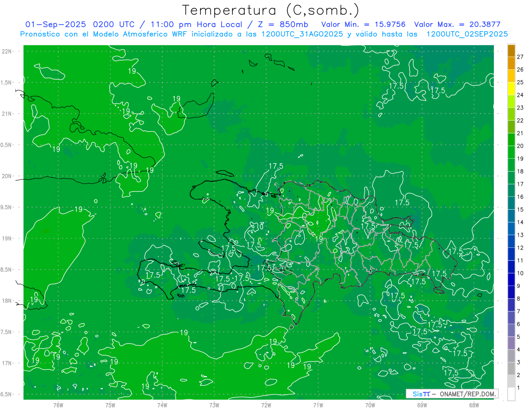Image resolution: width=532 pixels, height=411 pixels.
Task: Click the "19N" latitude axis label
Action: coord(7,239)
